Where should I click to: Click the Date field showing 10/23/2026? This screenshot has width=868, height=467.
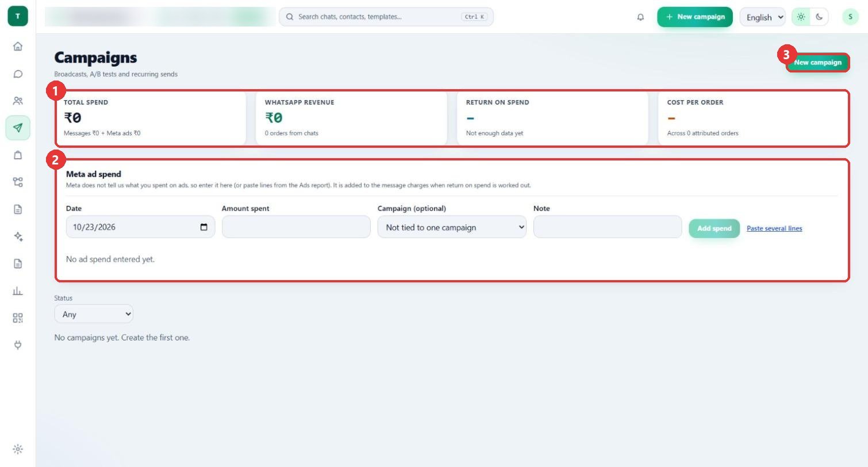[140, 227]
